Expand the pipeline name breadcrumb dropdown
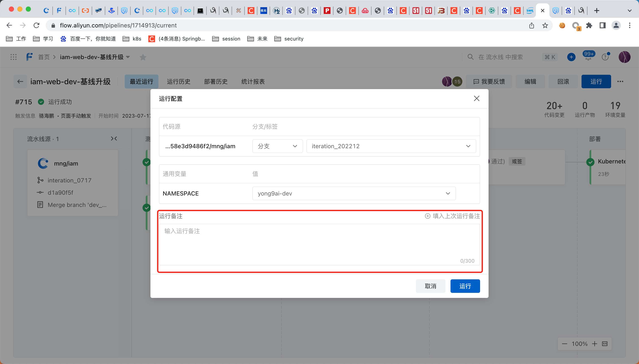The width and height of the screenshot is (639, 364). point(128,57)
